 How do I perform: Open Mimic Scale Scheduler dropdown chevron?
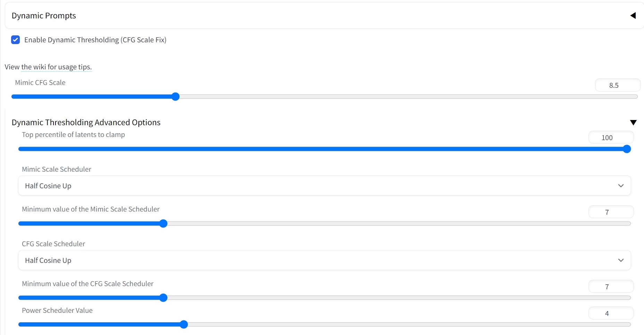pos(621,186)
